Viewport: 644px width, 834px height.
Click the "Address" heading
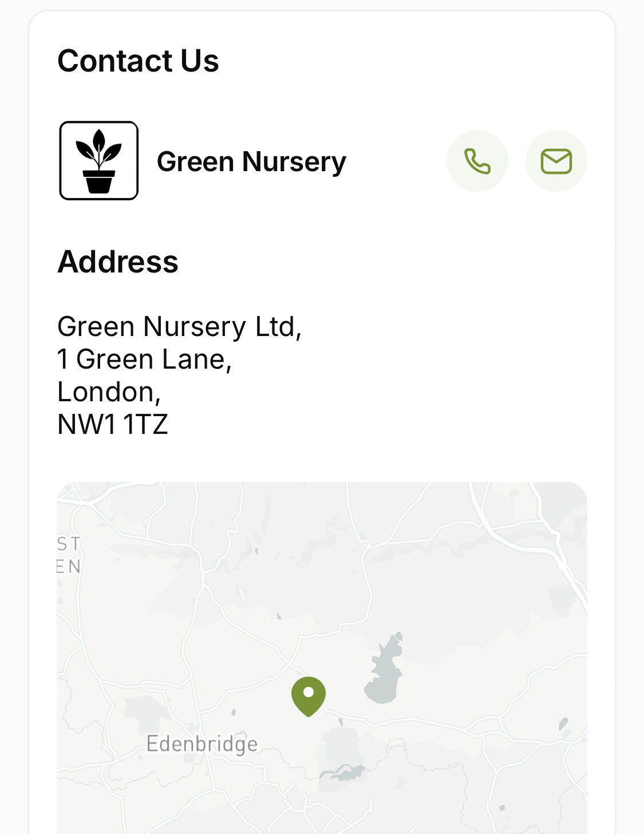click(x=118, y=262)
